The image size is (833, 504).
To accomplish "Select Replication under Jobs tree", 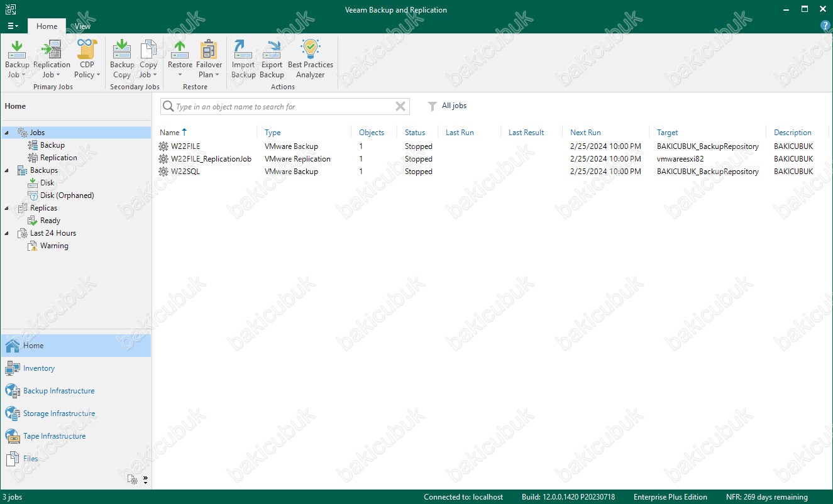I will tap(58, 158).
